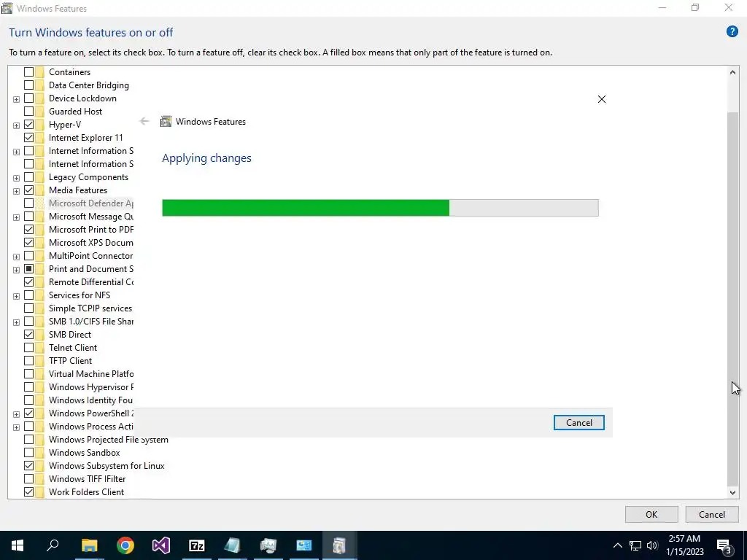Click the scrollbar down arrow
This screenshot has width=747, height=560.
click(732, 492)
